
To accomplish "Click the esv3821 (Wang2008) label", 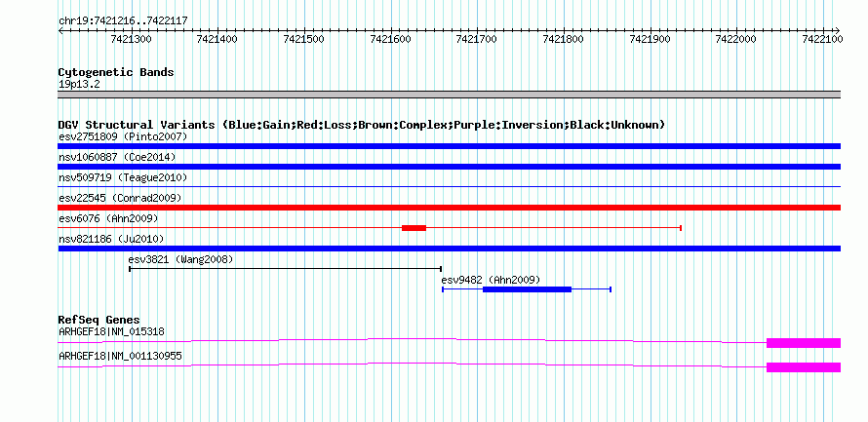I will pos(181,259).
